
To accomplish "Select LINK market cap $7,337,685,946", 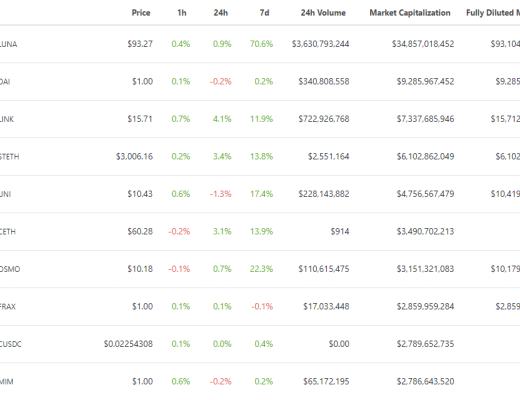I will pos(425,119).
